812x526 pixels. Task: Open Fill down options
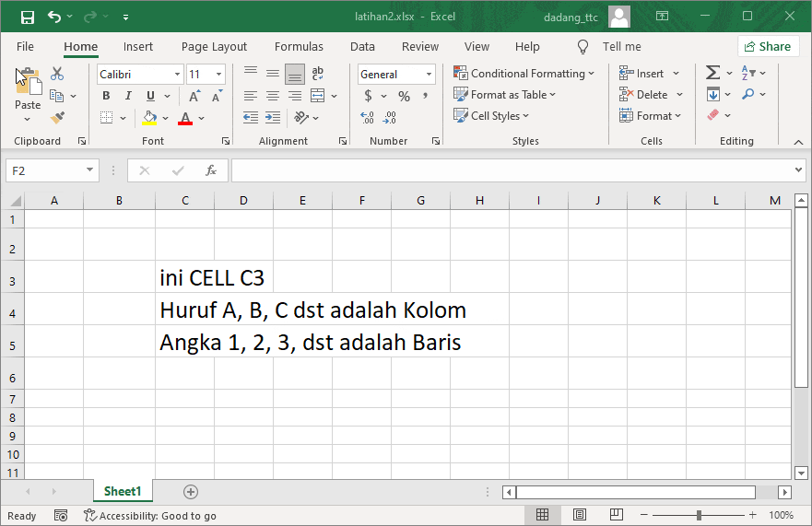click(713, 94)
